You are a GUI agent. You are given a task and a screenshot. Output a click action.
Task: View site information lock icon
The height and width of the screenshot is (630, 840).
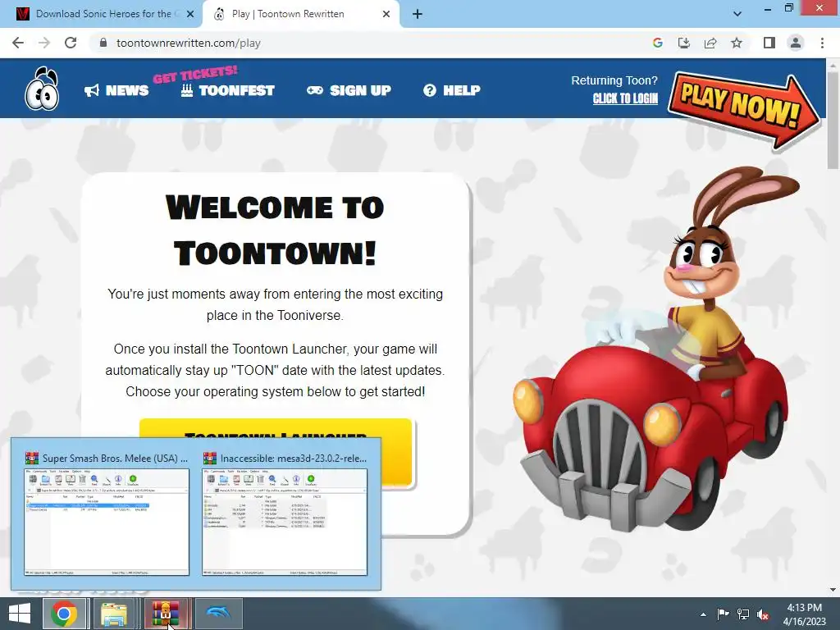click(103, 43)
